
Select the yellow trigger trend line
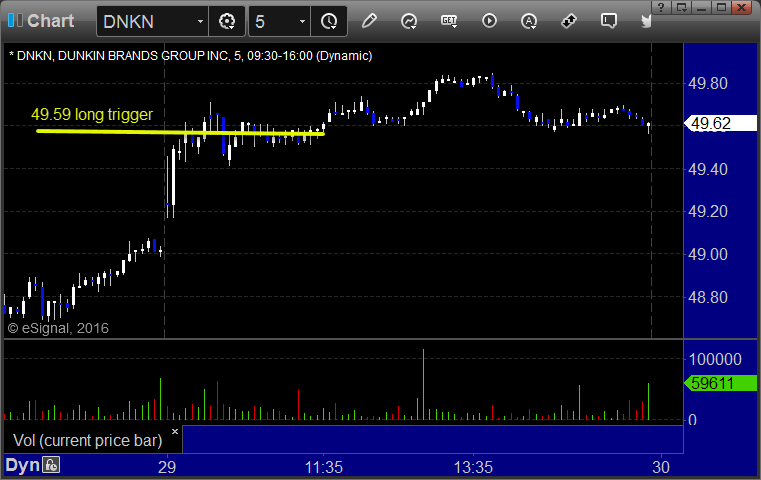pyautogui.click(x=180, y=132)
